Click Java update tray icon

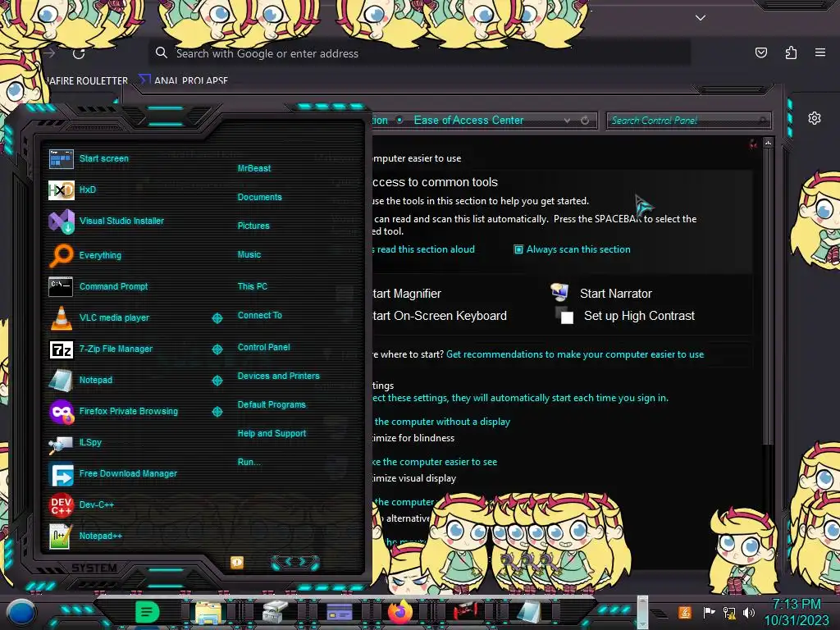tap(685, 612)
